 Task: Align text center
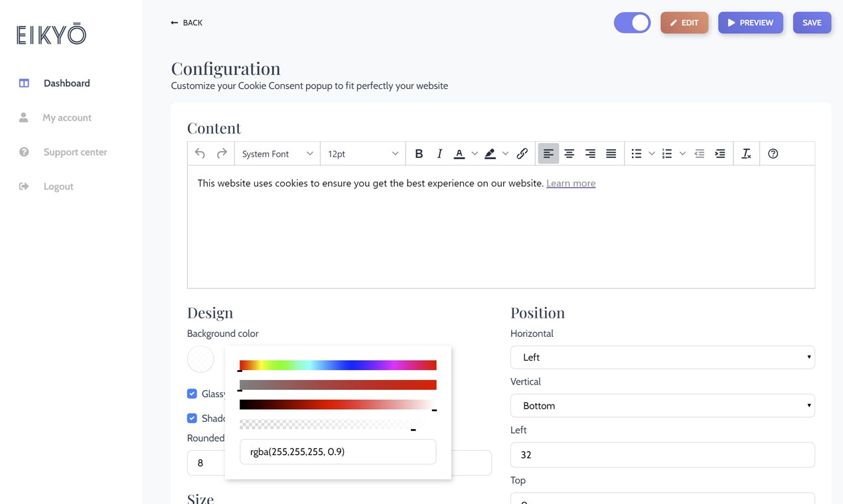[x=570, y=154]
